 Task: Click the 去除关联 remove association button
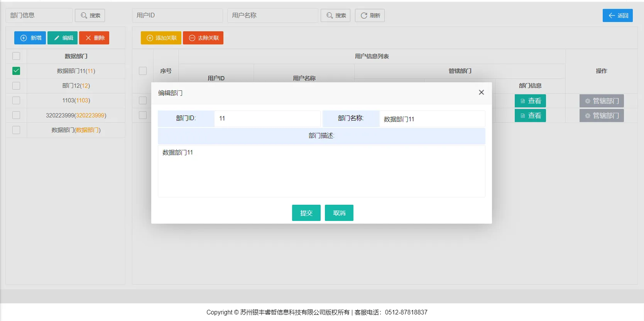click(203, 38)
